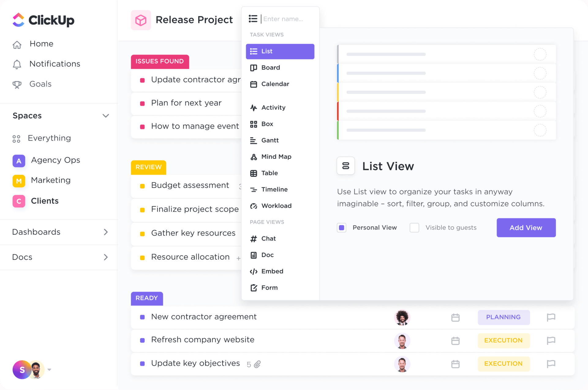Select the Board view icon
The width and height of the screenshot is (588, 390).
254,68
